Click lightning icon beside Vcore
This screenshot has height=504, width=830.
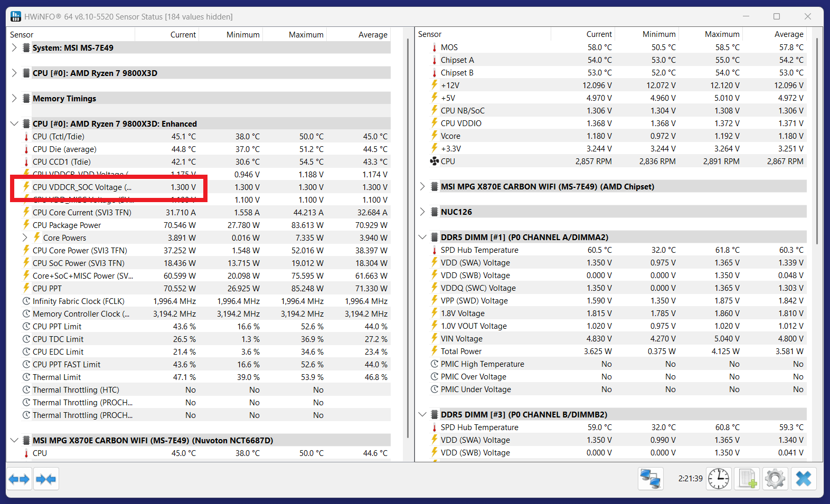point(434,136)
